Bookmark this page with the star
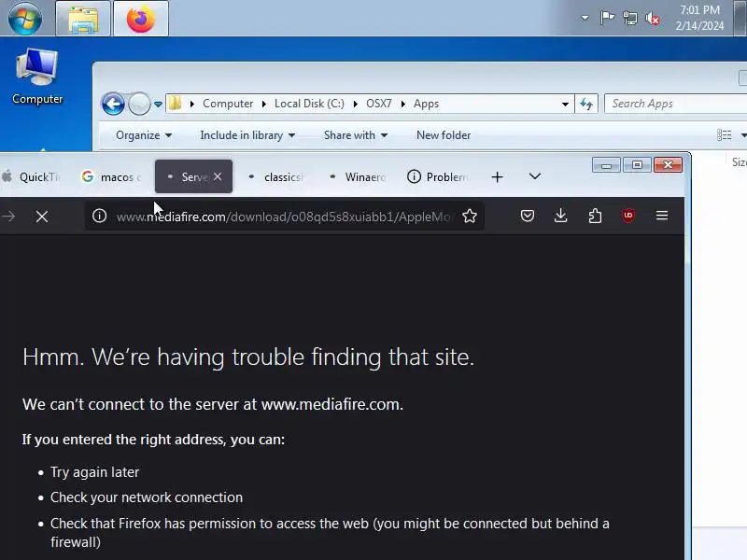The height and width of the screenshot is (560, 747). pyautogui.click(x=470, y=217)
